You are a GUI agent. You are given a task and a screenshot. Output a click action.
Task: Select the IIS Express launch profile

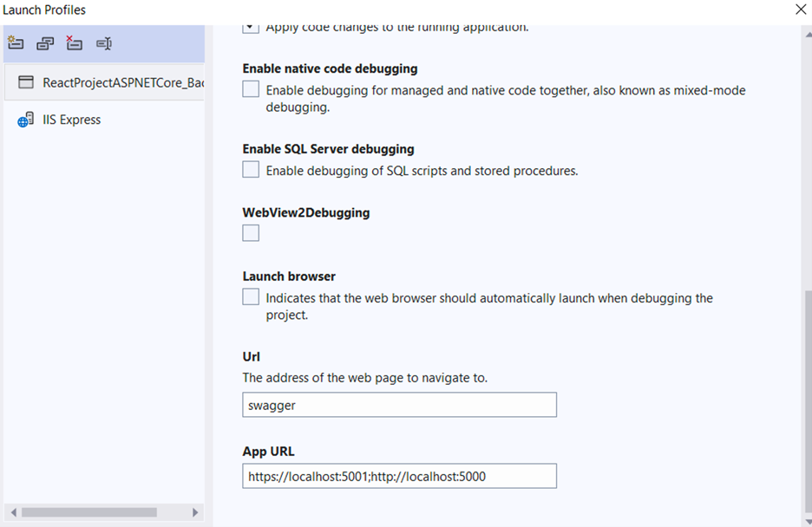(x=71, y=120)
